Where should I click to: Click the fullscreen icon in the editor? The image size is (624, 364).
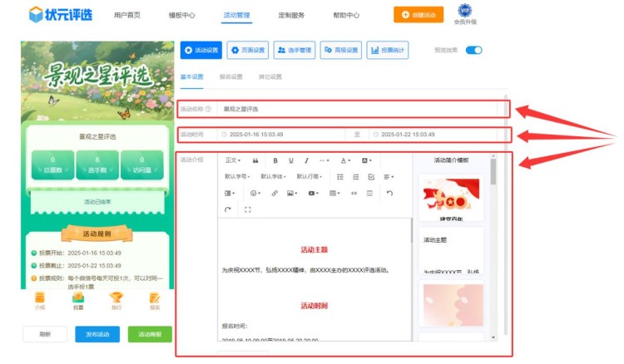pos(247,209)
